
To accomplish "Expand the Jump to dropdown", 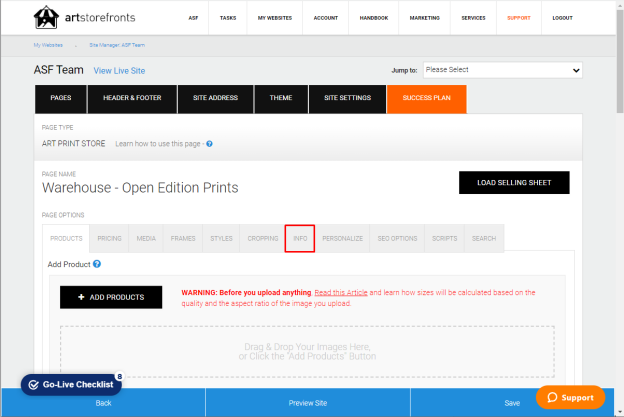I will pos(503,70).
